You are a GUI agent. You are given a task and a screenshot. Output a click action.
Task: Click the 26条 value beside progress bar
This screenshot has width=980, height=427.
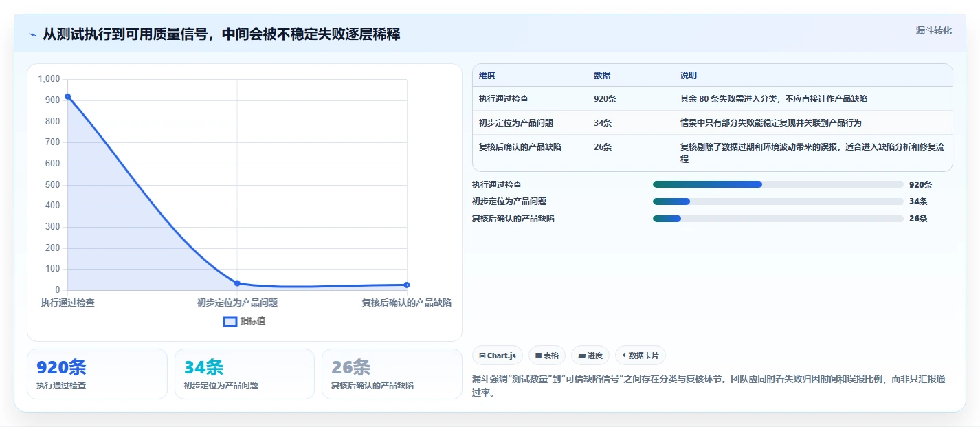(x=918, y=219)
